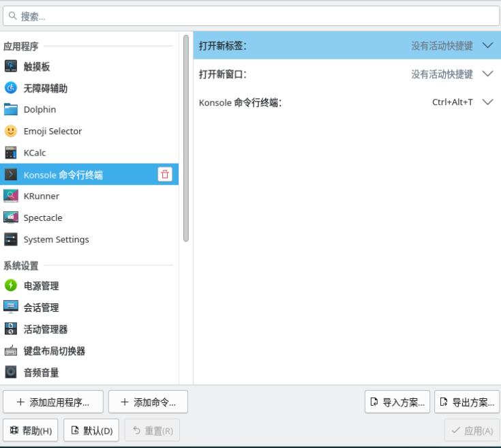Select the Spectacle entry
This screenshot has width=501, height=448.
click(x=89, y=218)
